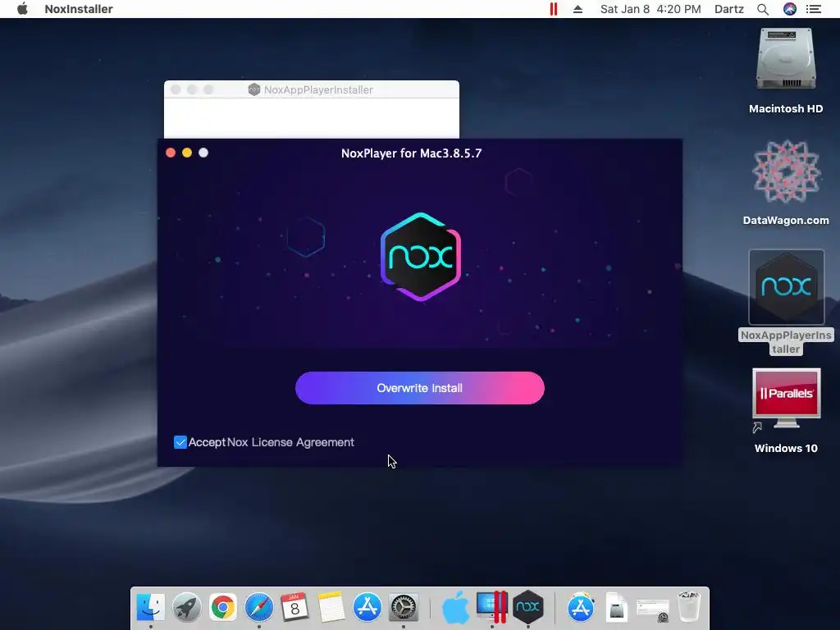Open Macintosh HD drive on desktop

point(785,71)
